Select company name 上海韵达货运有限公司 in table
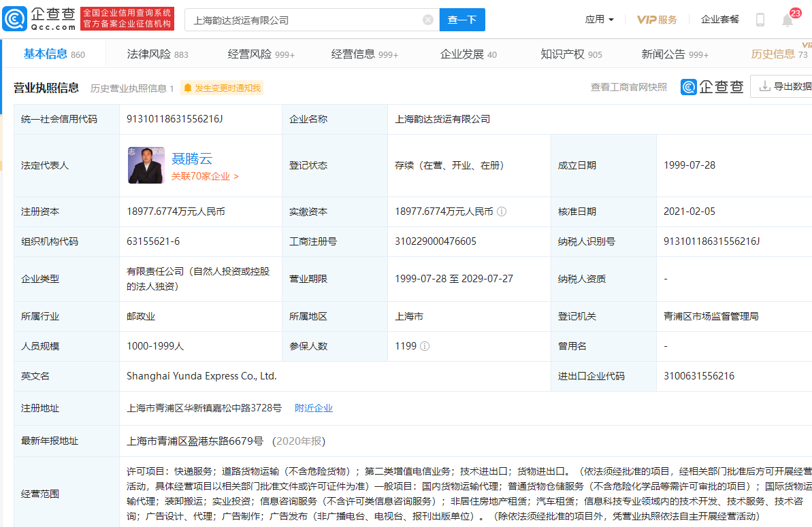 442,119
